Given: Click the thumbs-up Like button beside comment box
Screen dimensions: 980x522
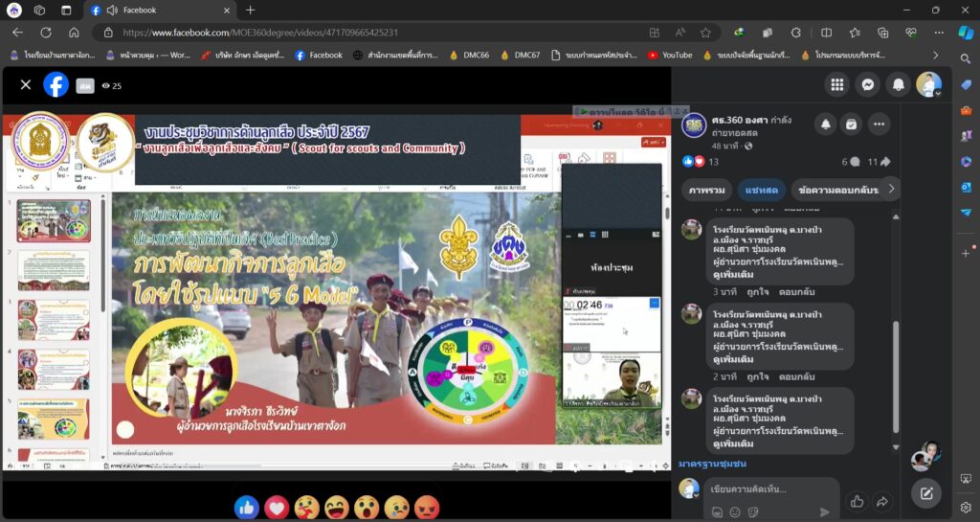Looking at the screenshot, I should (857, 501).
